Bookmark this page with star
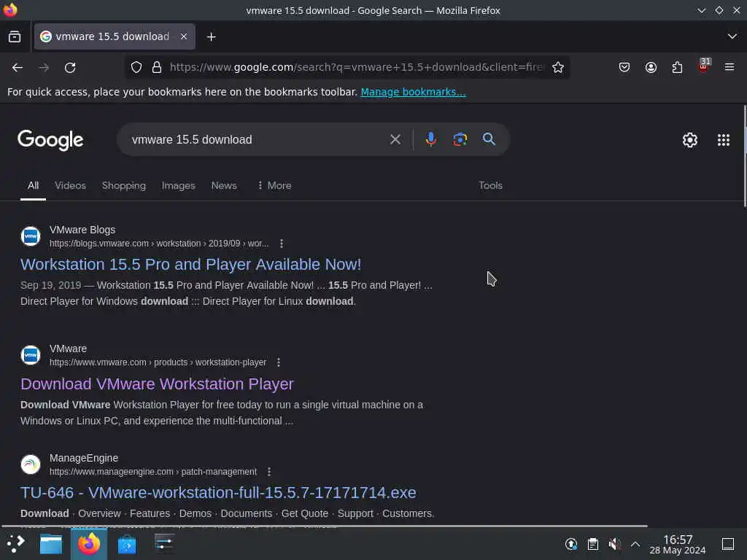The height and width of the screenshot is (560, 747). (x=558, y=67)
